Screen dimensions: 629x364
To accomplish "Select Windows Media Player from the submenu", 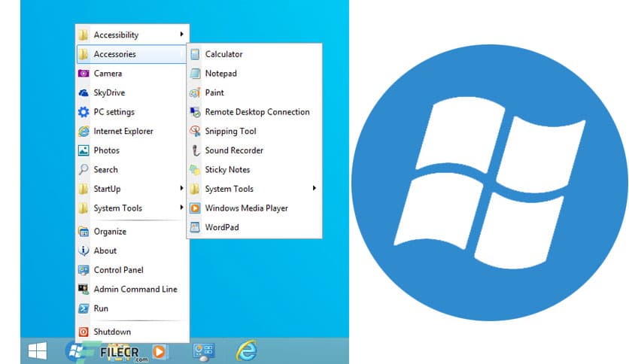I will click(246, 208).
